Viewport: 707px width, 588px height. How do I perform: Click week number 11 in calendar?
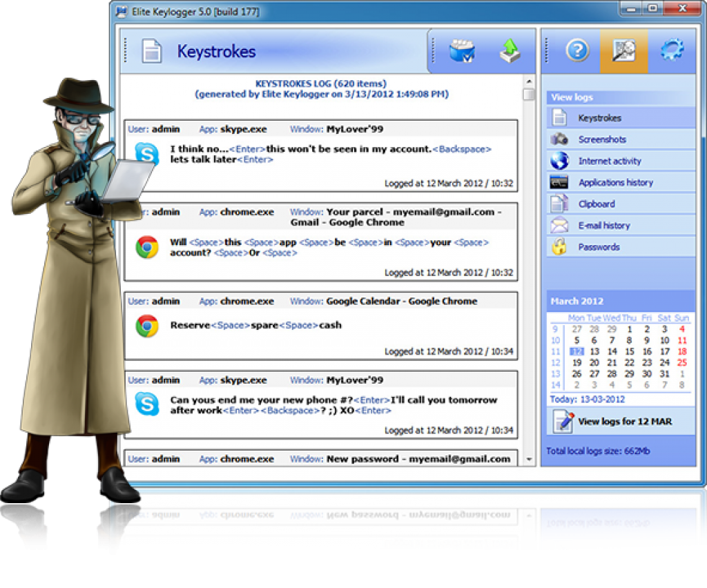pos(556,351)
